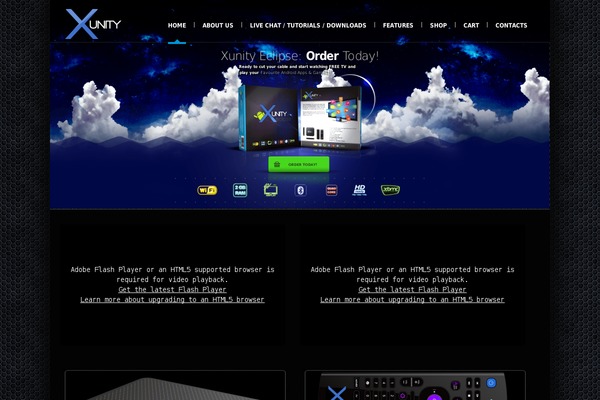Screen dimensions: 600x400
Task: Click the Xunity device image at the bottom left
Action: (x=175, y=385)
